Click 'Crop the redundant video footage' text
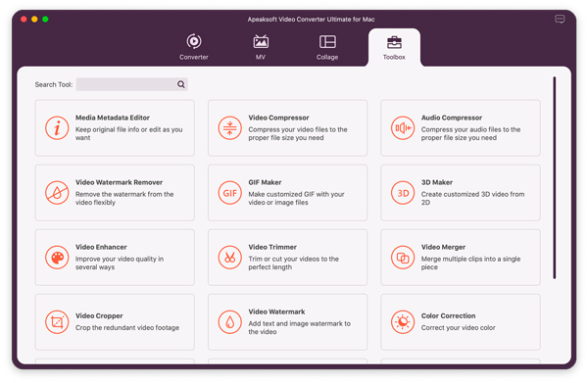This screenshot has height=383, width=588. [127, 328]
